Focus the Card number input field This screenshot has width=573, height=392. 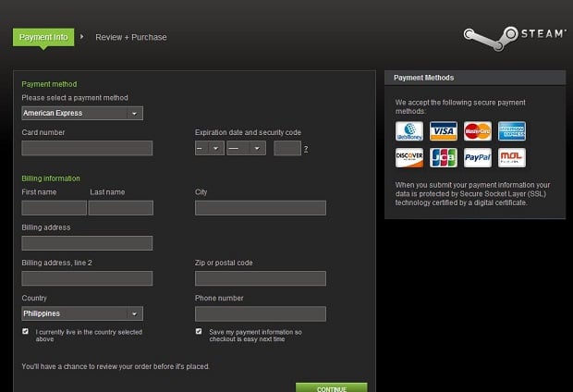tap(87, 148)
